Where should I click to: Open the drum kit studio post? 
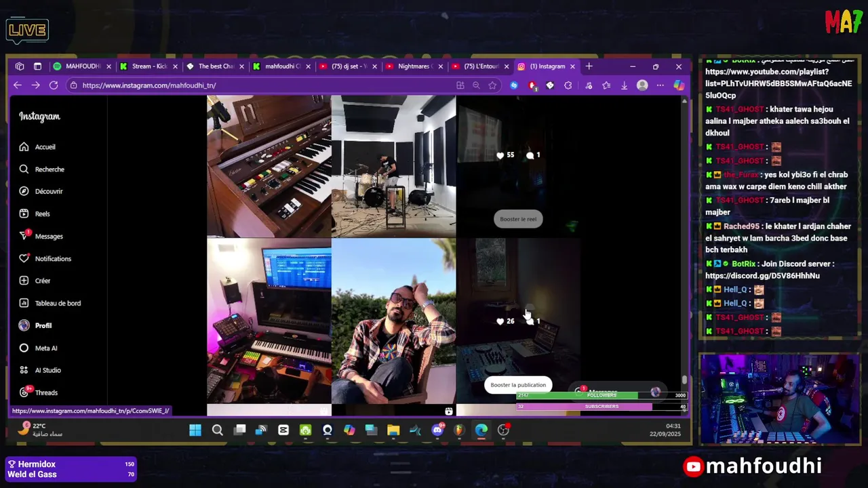[393, 166]
